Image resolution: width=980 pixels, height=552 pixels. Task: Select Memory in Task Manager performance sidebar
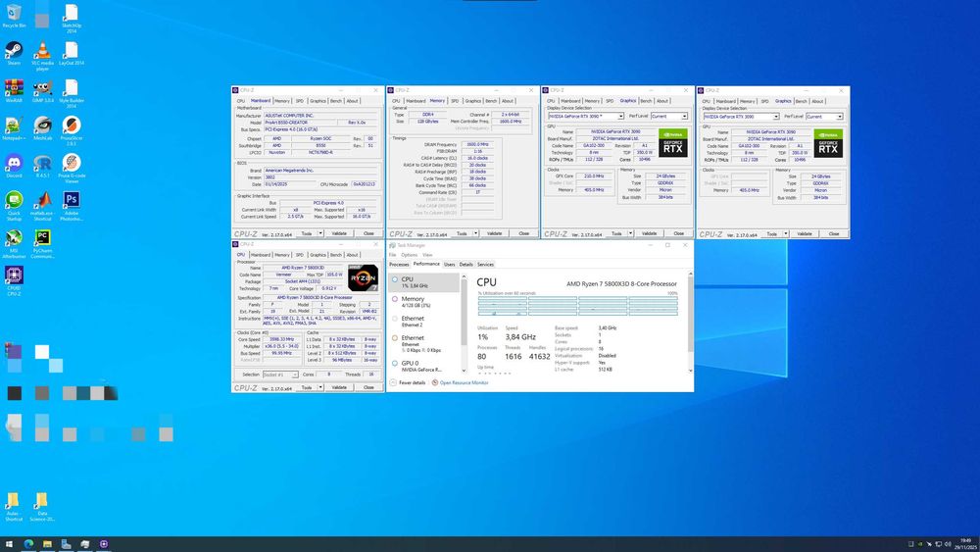[x=424, y=301]
